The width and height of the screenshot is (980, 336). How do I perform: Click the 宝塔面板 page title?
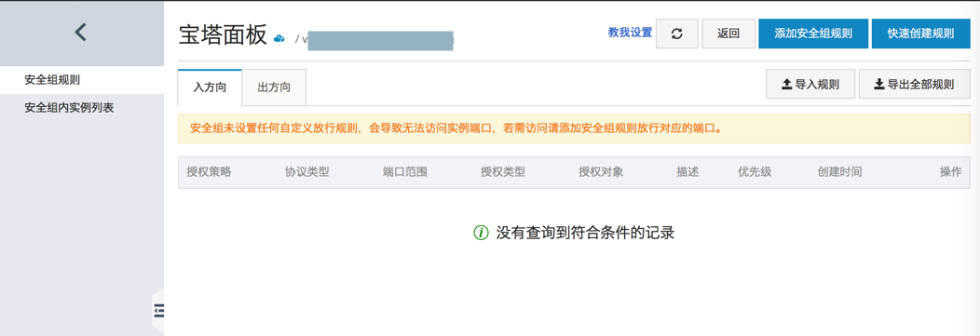224,35
